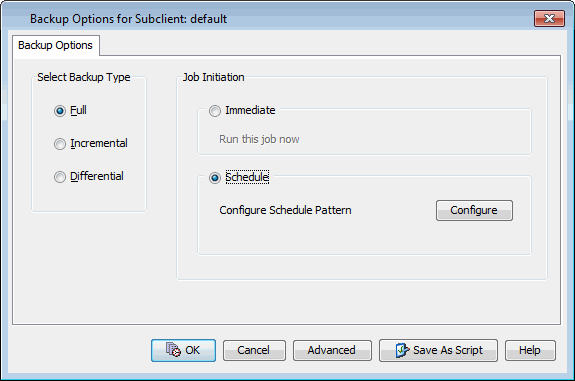The width and height of the screenshot is (575, 381).
Task: Select the Schedule job initiation radio button
Action: (215, 178)
